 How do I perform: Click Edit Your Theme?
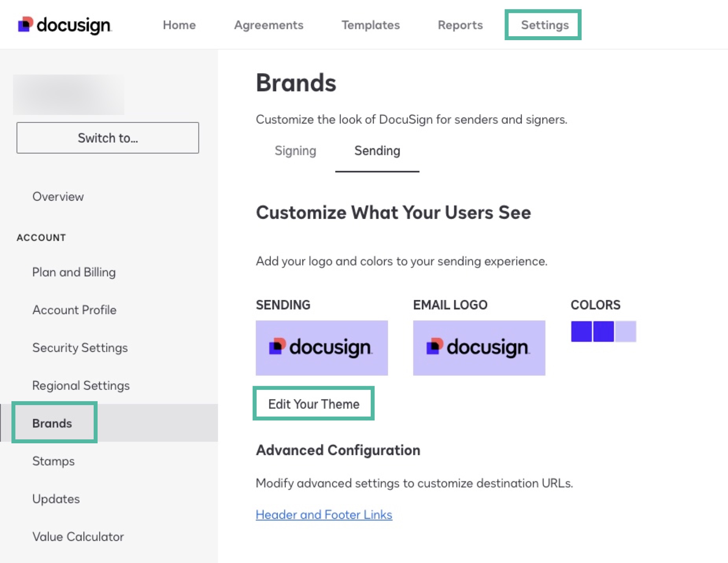click(x=314, y=403)
